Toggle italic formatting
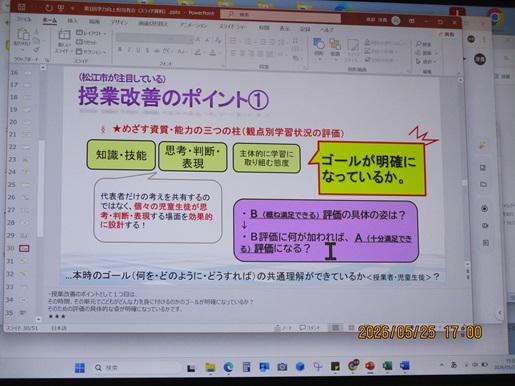The image size is (515, 386). (129, 50)
